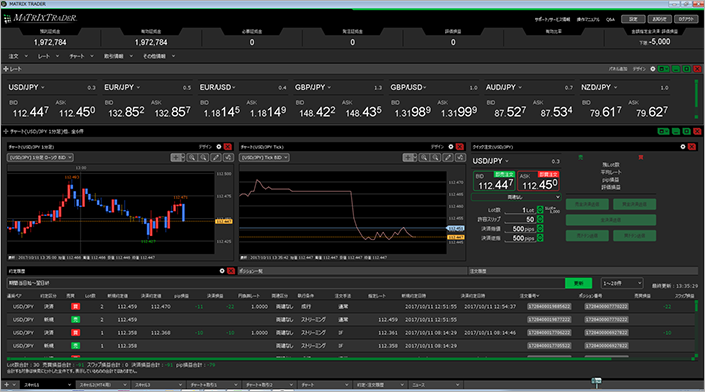
Task: Open settings gear of 約定履歴 panel
Action: pos(222,271)
